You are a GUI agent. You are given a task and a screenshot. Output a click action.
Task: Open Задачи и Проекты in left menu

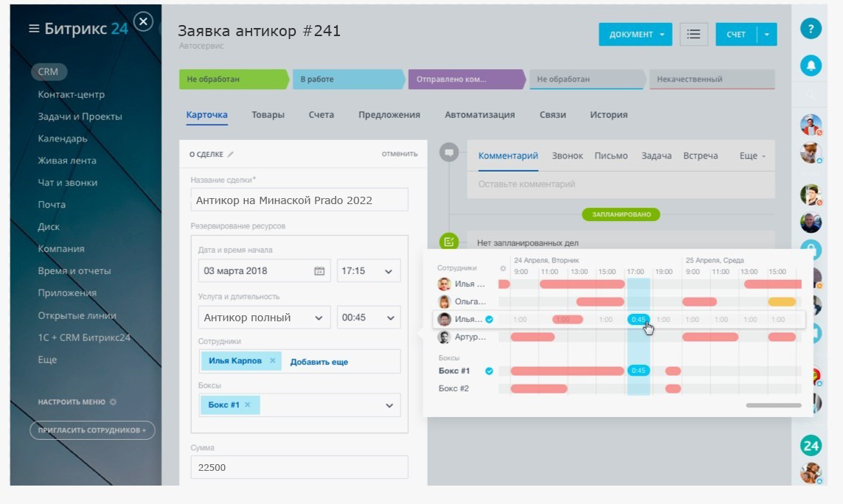click(x=80, y=116)
